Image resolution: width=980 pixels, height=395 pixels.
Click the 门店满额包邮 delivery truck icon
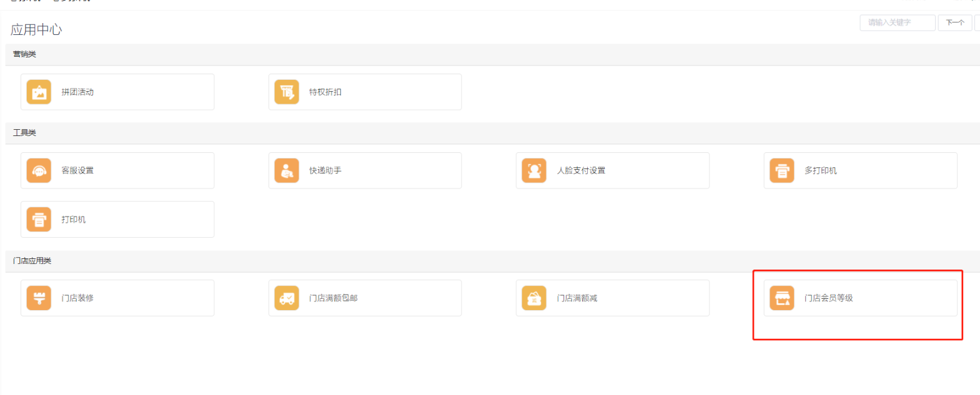point(287,298)
